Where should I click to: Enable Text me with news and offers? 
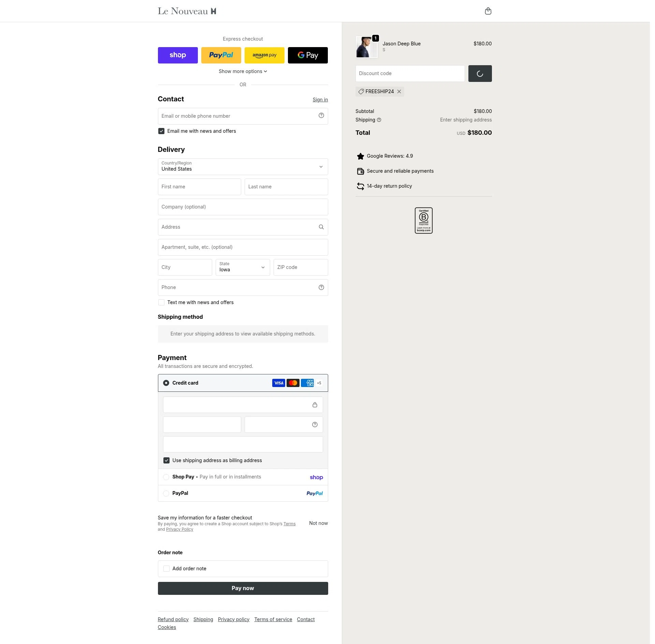pyautogui.click(x=161, y=302)
